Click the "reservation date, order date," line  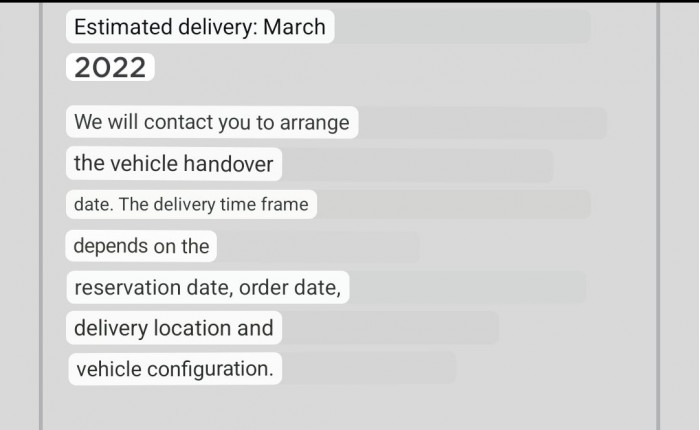pyautogui.click(x=208, y=288)
